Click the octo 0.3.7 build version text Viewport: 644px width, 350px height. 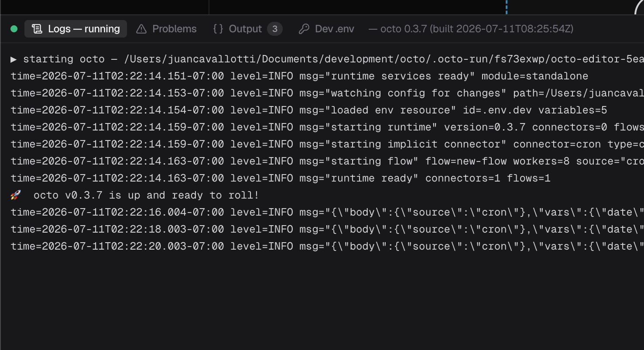pos(471,29)
